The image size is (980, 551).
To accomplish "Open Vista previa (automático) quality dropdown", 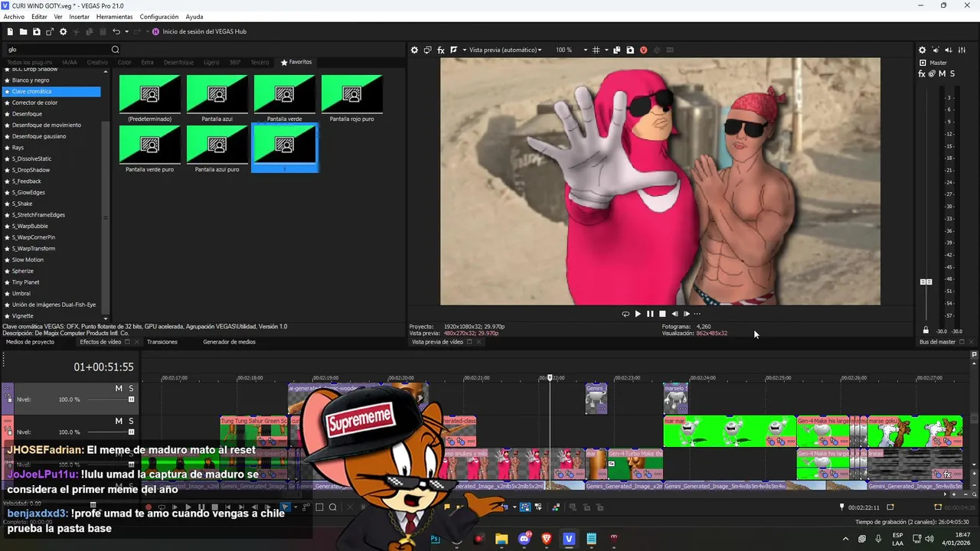I will click(505, 50).
